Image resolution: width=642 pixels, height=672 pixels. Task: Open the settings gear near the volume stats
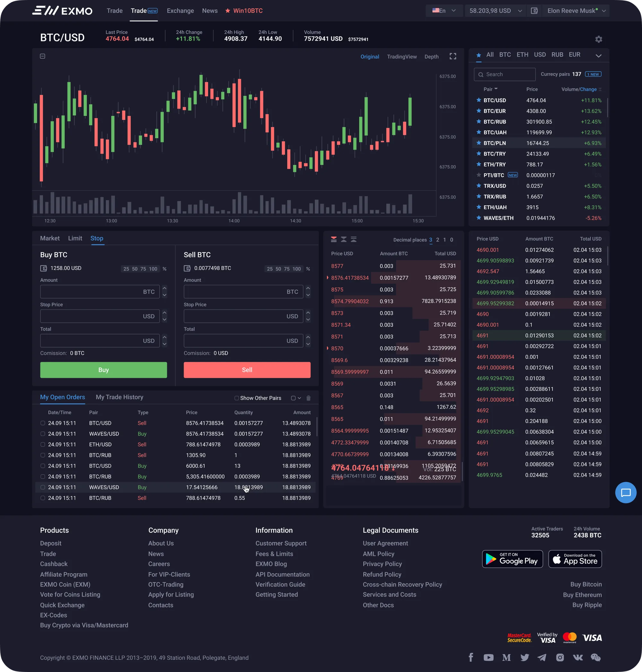[598, 39]
